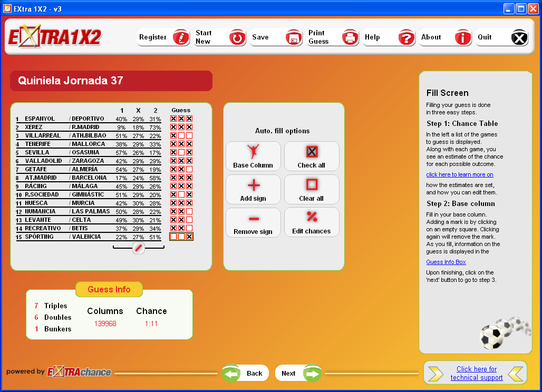Image resolution: width=542 pixels, height=392 pixels.
Task: Click the Columns value 139968
Action: tap(105, 324)
